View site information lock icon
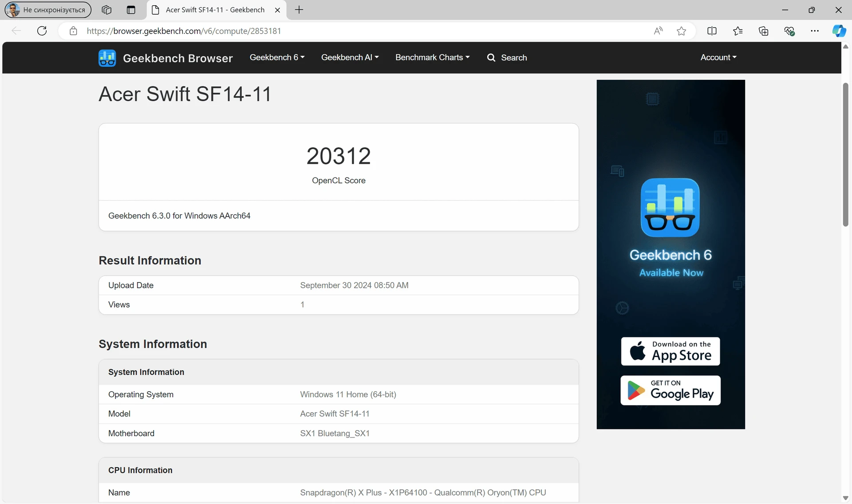This screenshot has width=852, height=504. 73,31
